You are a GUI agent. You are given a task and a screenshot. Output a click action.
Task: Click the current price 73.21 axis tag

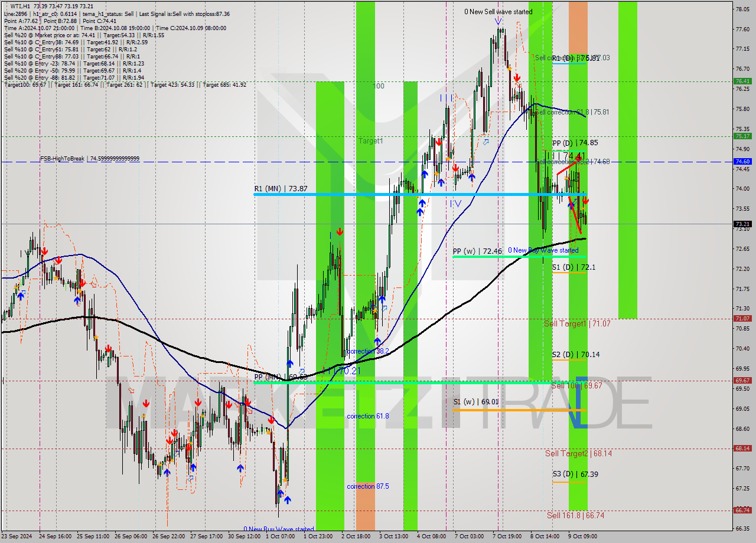pyautogui.click(x=742, y=224)
